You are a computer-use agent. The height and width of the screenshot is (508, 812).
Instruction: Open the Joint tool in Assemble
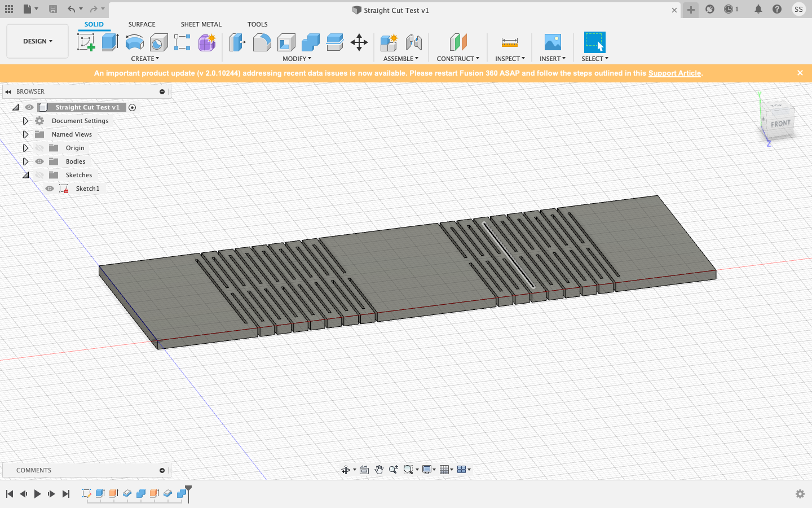click(413, 42)
